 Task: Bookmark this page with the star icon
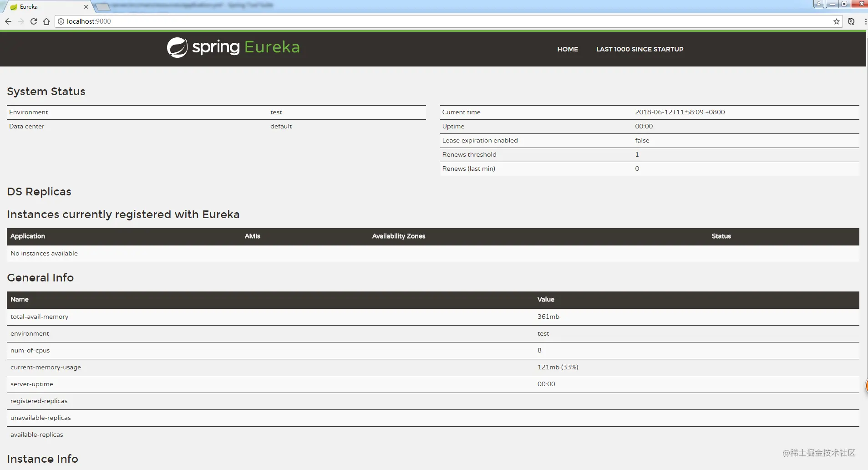[x=837, y=21]
